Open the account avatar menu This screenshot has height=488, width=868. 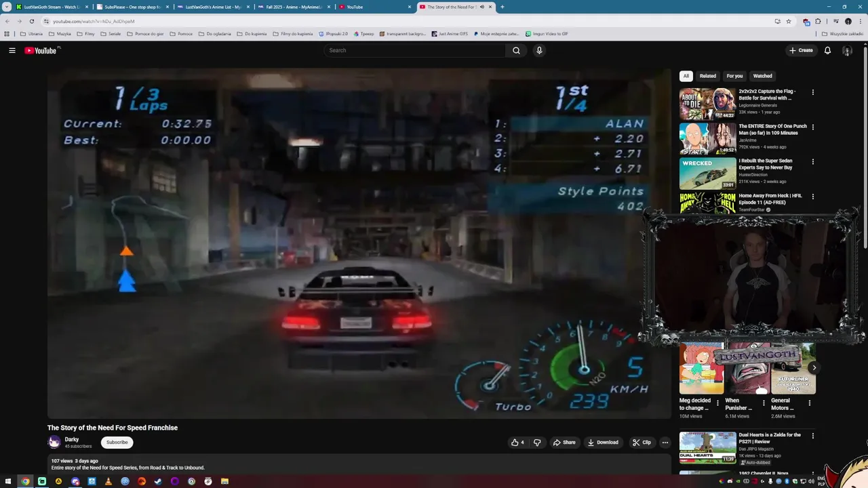(x=847, y=50)
